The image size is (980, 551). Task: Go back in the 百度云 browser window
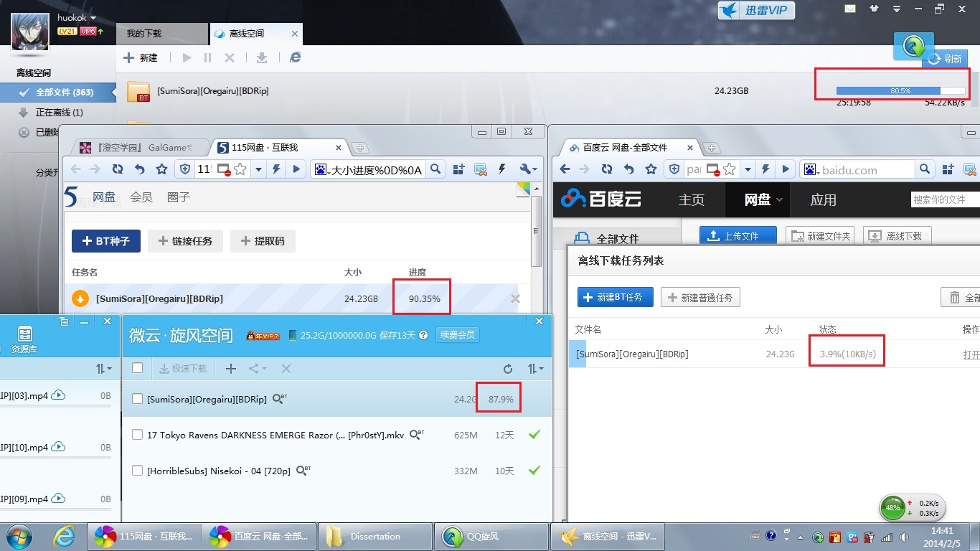(x=564, y=169)
